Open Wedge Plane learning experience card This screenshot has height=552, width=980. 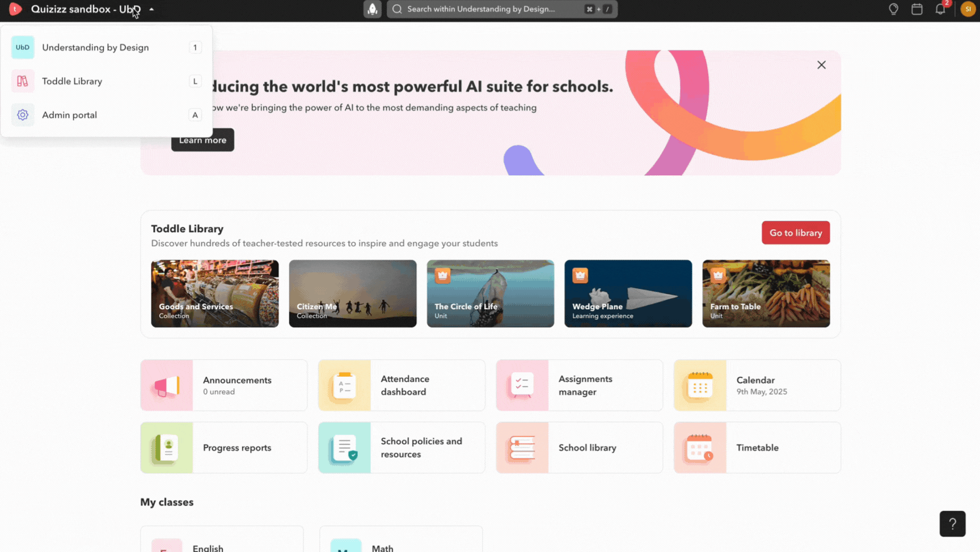coord(628,294)
